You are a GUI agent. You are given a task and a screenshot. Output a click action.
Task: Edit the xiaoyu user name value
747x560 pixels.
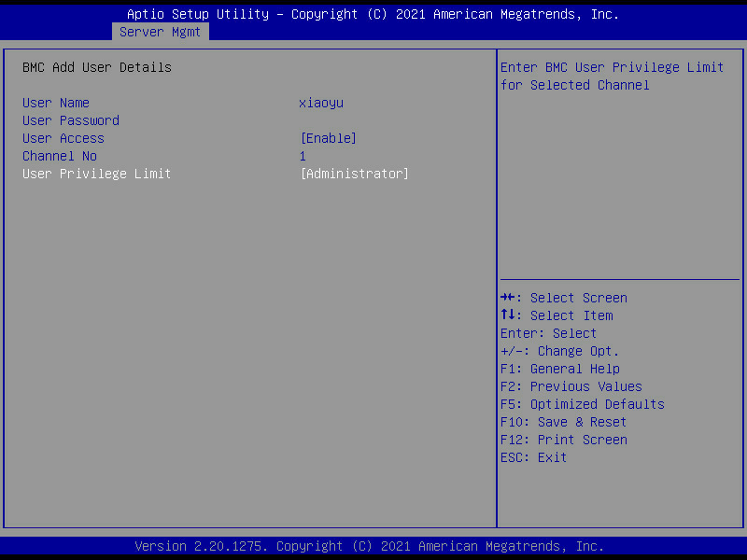click(x=321, y=103)
